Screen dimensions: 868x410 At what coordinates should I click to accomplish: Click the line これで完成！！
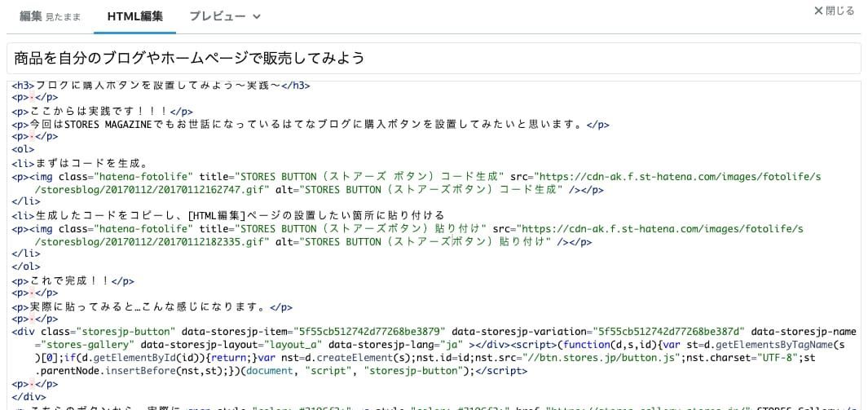click(x=73, y=280)
